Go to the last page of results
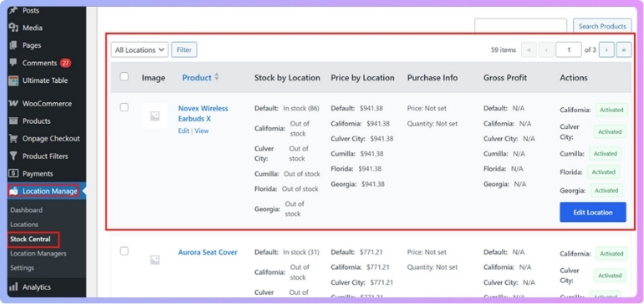 click(x=623, y=49)
